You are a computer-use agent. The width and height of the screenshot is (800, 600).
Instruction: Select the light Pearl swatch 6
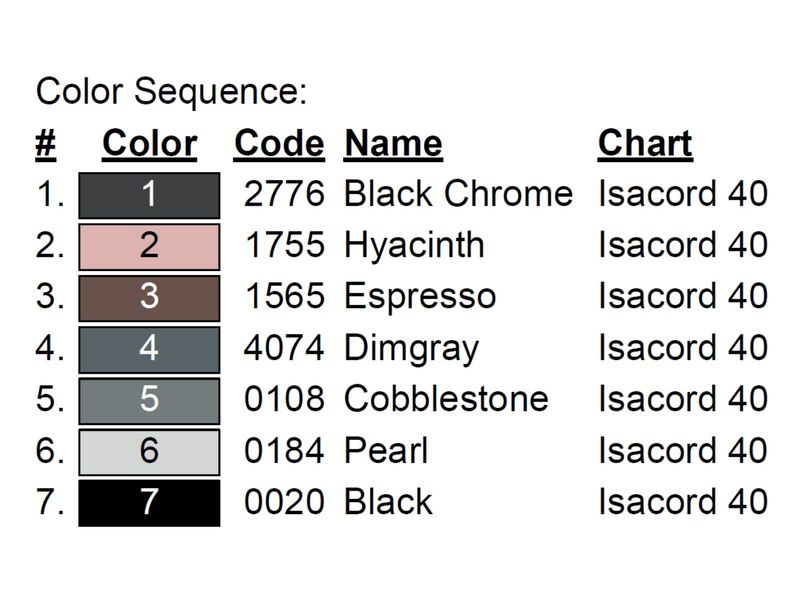[149, 452]
